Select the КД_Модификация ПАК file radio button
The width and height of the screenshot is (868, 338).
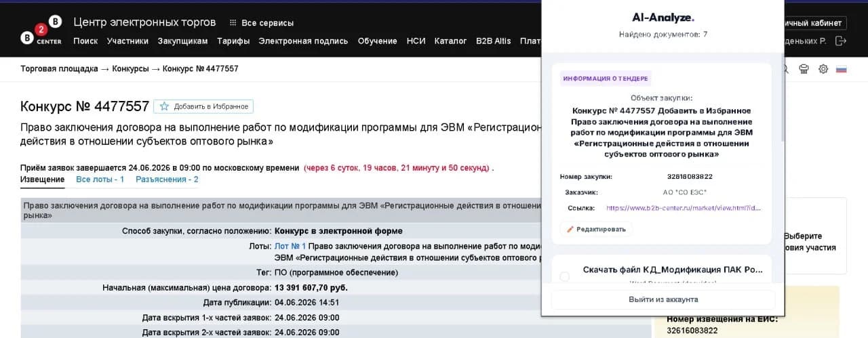(565, 276)
